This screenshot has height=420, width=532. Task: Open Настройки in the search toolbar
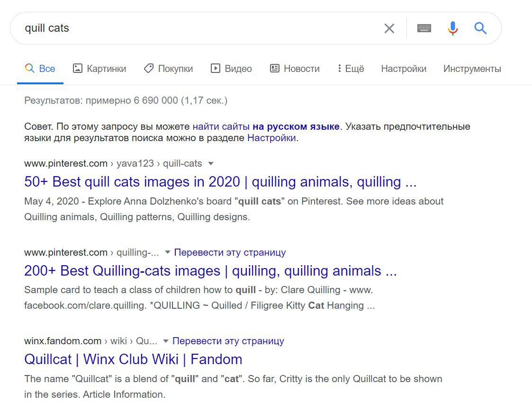[404, 69]
